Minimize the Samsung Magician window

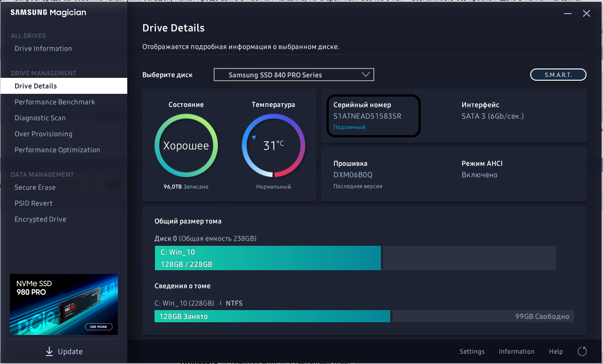click(567, 14)
